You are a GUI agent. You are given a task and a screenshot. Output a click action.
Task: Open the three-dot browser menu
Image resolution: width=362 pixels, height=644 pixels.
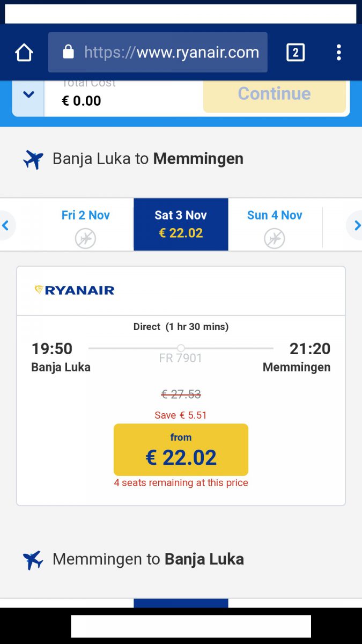pos(338,52)
